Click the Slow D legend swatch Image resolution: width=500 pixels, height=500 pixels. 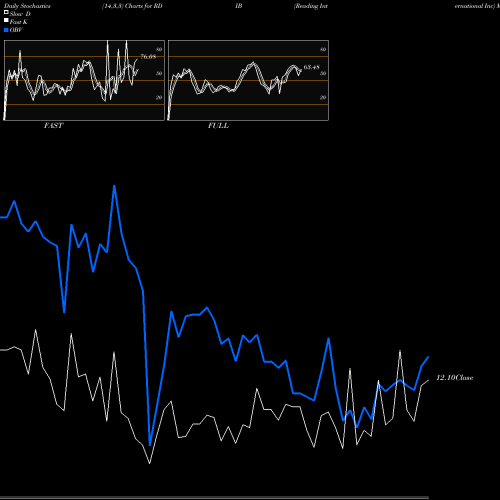tap(6, 13)
